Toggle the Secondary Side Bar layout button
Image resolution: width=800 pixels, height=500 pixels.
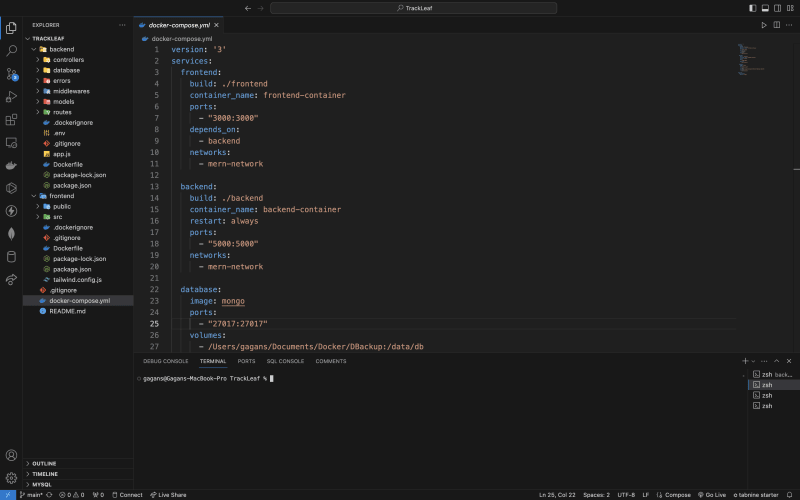click(x=778, y=8)
